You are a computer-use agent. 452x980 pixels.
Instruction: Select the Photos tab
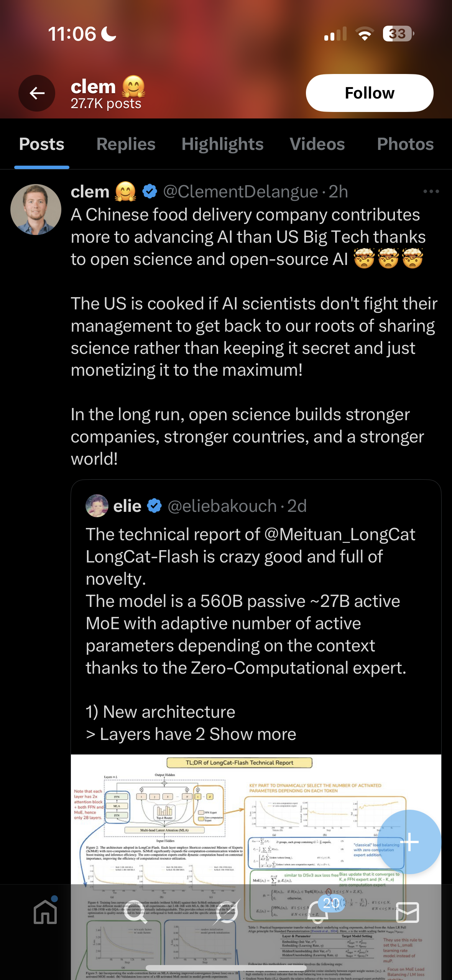click(405, 144)
